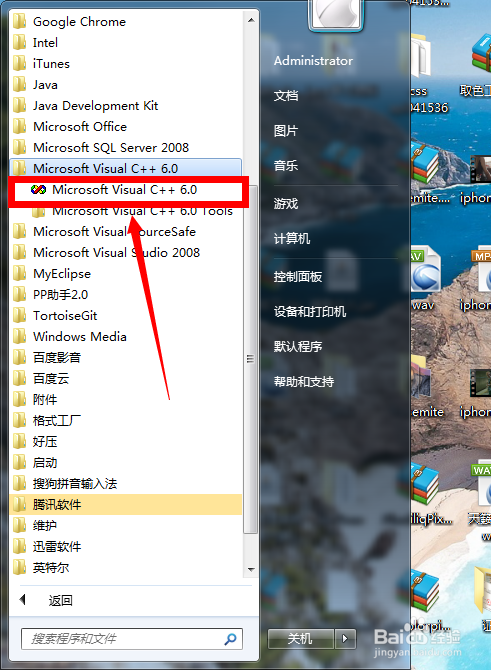Click the folder icon beside Google Chrome
The image size is (491, 670).
click(x=20, y=21)
